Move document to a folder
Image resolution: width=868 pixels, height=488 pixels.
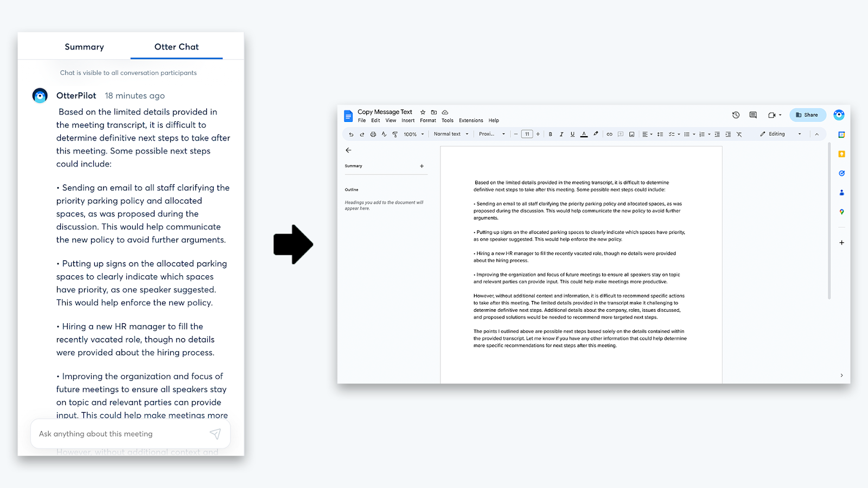point(434,112)
